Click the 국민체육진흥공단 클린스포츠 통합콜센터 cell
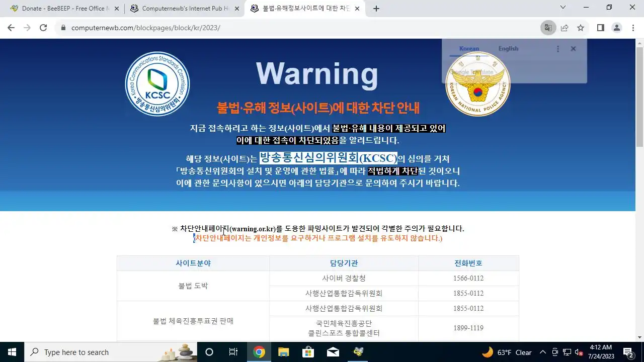Screen dimensions: 644x362 click(344, 328)
